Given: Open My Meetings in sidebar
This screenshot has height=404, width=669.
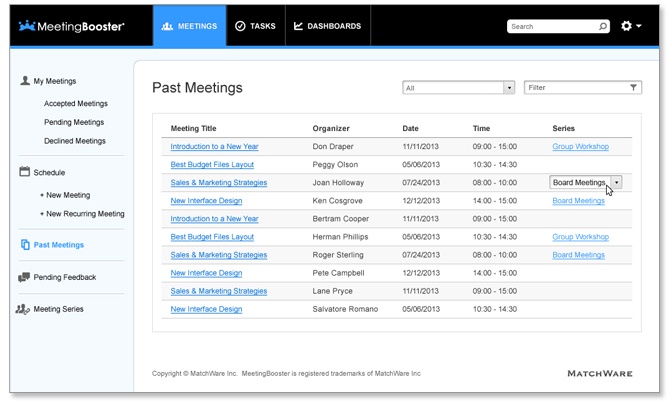Looking at the screenshot, I should tap(55, 81).
